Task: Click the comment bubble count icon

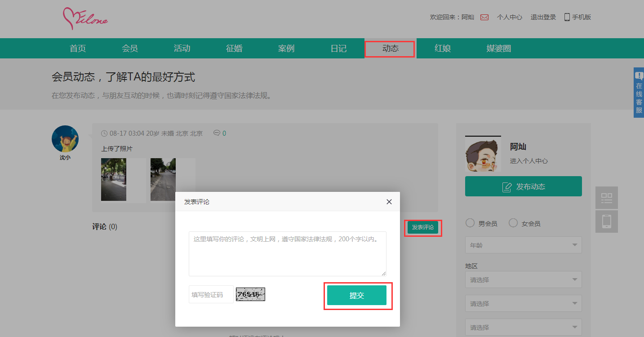Action: point(217,133)
